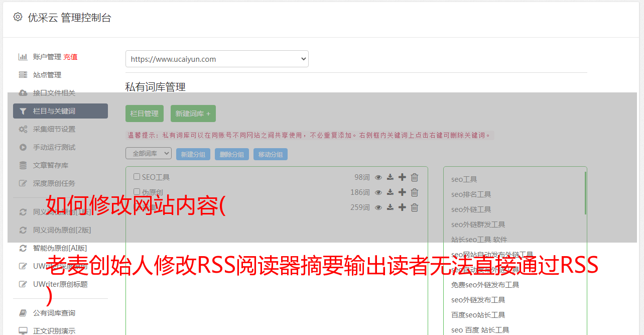Tick the SEO工具 checkbox
The width and height of the screenshot is (644, 335).
tap(137, 177)
